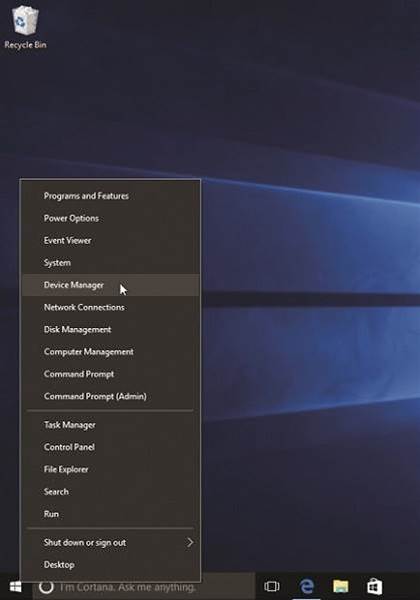Image resolution: width=420 pixels, height=600 pixels.
Task: Expand the Shut down or sign out submenu arrow
Action: (190, 542)
